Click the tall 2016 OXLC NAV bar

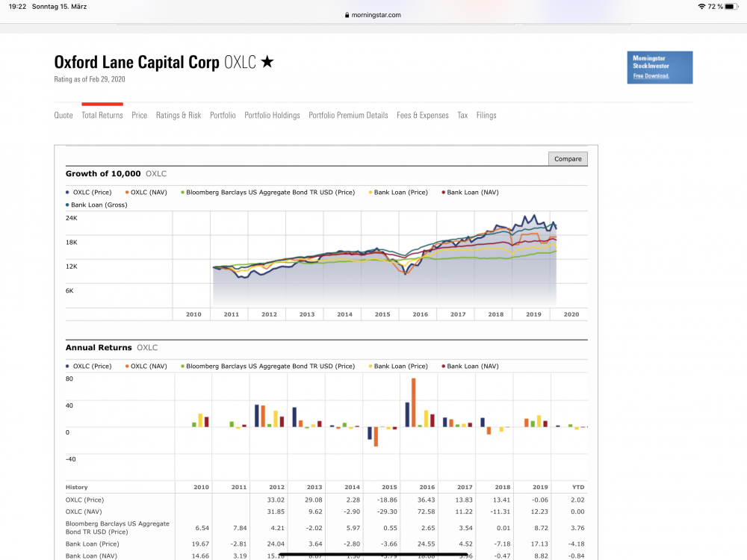pos(414,402)
